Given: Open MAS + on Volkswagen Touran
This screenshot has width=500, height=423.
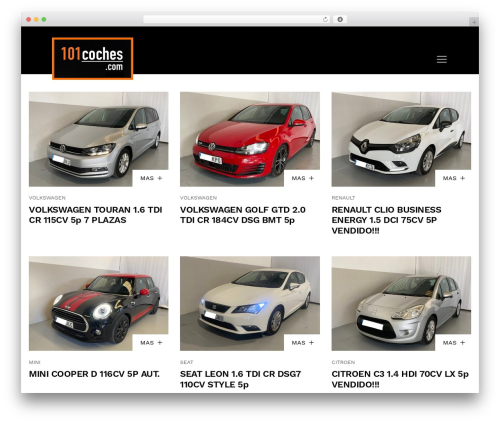Looking at the screenshot, I should (151, 178).
